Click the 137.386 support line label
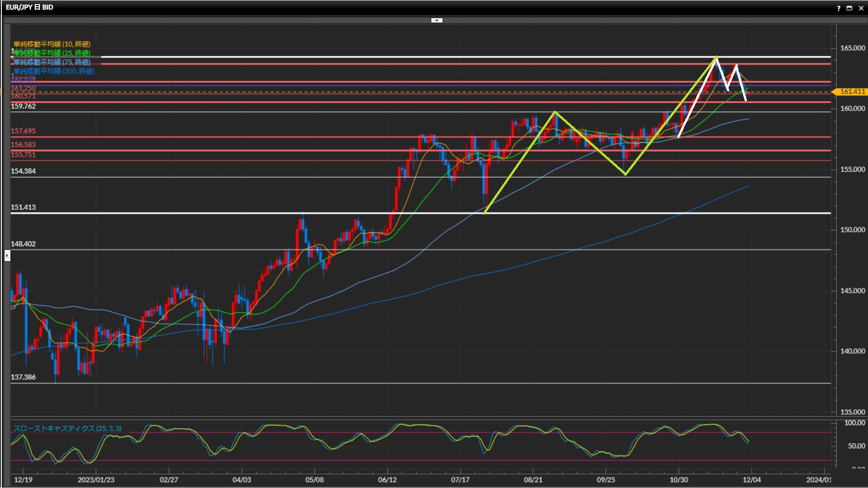868x488 pixels. (x=23, y=377)
